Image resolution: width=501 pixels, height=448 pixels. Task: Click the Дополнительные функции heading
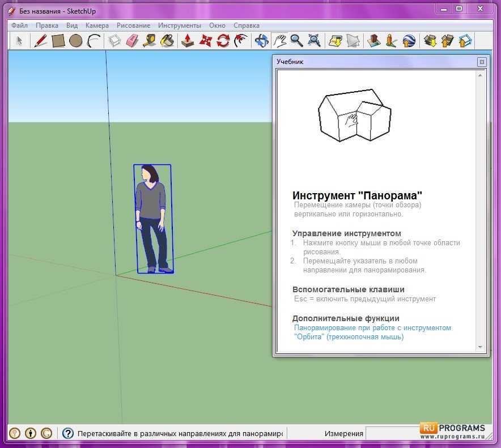point(346,318)
